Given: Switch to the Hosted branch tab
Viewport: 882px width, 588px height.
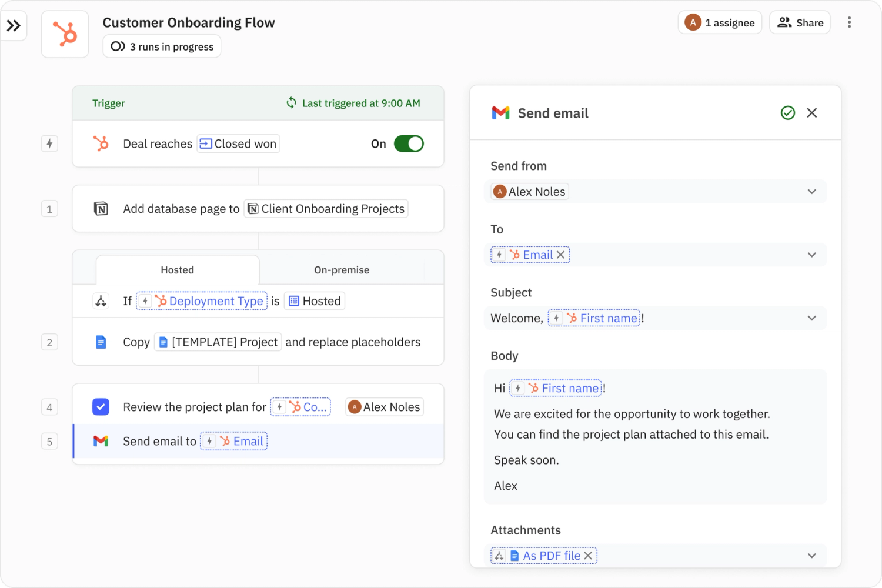Looking at the screenshot, I should point(178,270).
